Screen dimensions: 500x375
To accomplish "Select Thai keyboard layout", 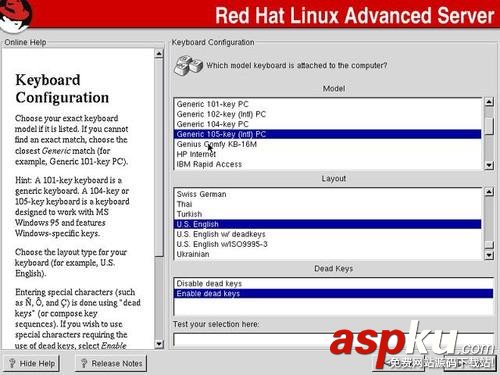I will (x=327, y=204).
